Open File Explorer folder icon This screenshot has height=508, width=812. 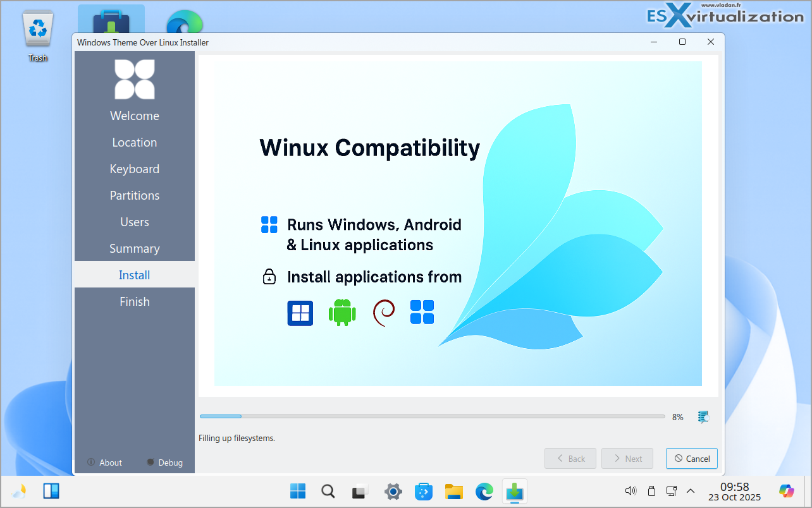[454, 491]
